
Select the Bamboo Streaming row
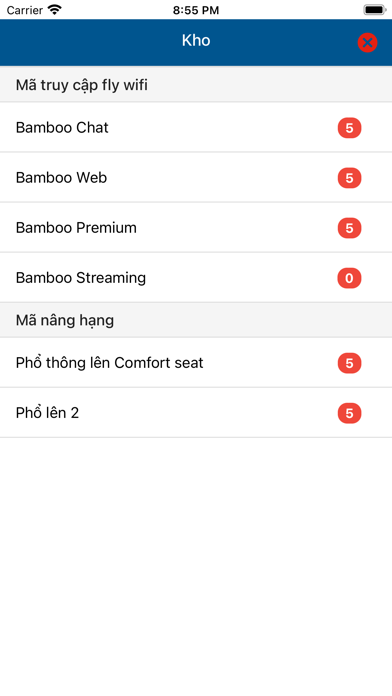pos(196,278)
